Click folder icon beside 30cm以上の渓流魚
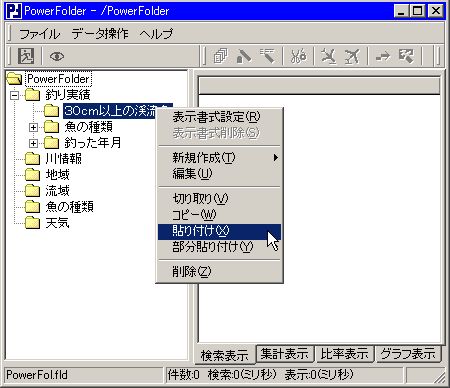This screenshot has height=388, width=450. point(51,111)
